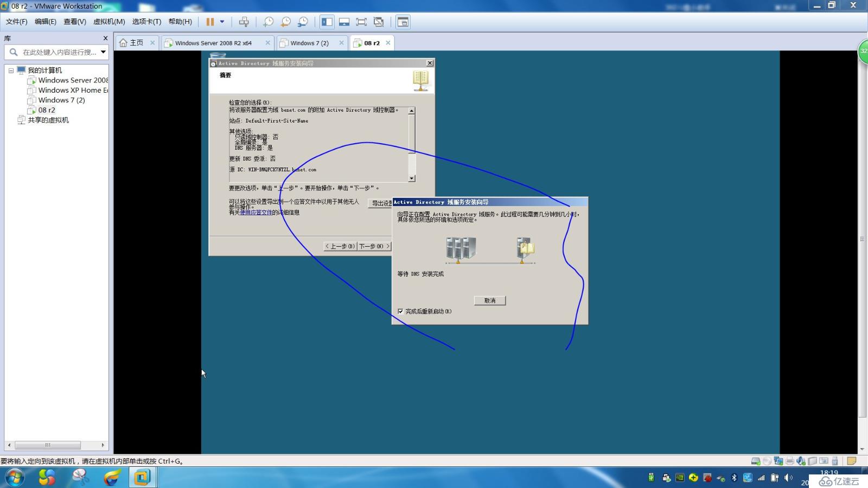Click 下一步(N) button in the wizard
868x488 pixels.
tap(374, 246)
